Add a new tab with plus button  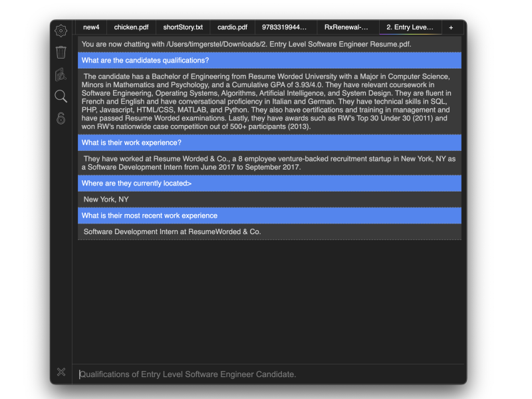[x=451, y=28]
